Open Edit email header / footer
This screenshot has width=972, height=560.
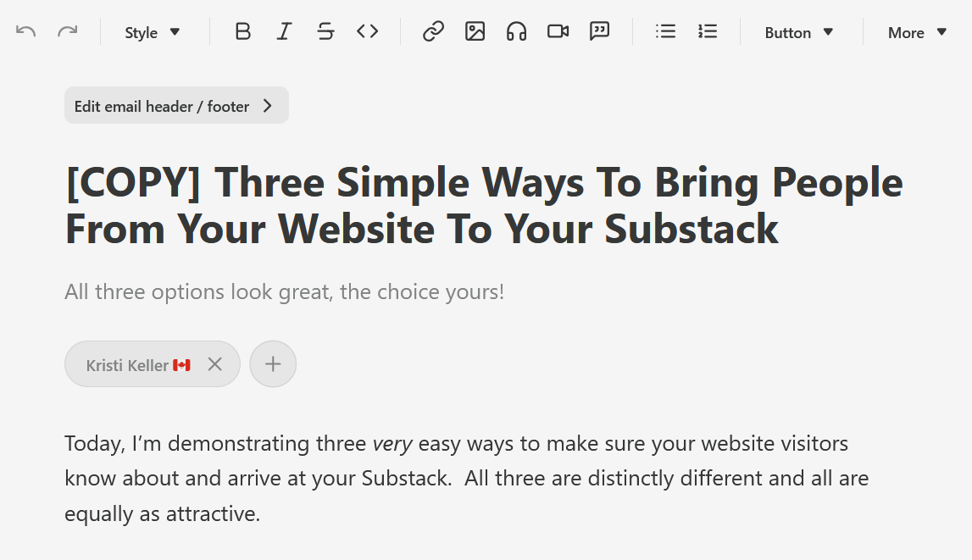tap(176, 105)
